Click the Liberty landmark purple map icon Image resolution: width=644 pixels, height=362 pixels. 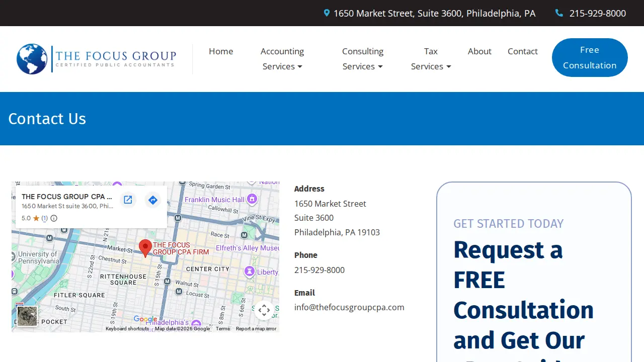(x=249, y=271)
